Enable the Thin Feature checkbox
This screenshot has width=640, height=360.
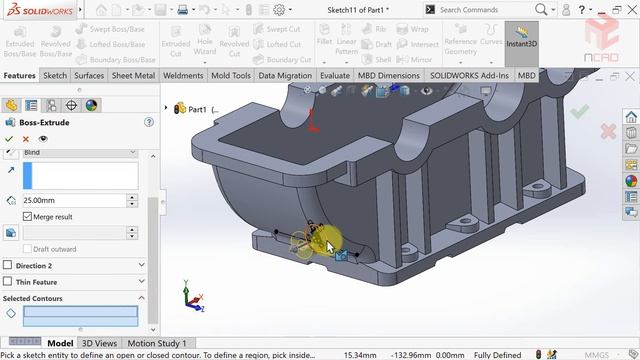click(x=7, y=282)
